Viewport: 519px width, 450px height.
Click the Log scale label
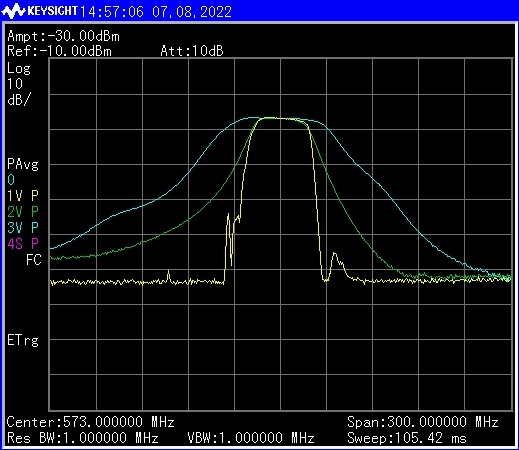(19, 69)
